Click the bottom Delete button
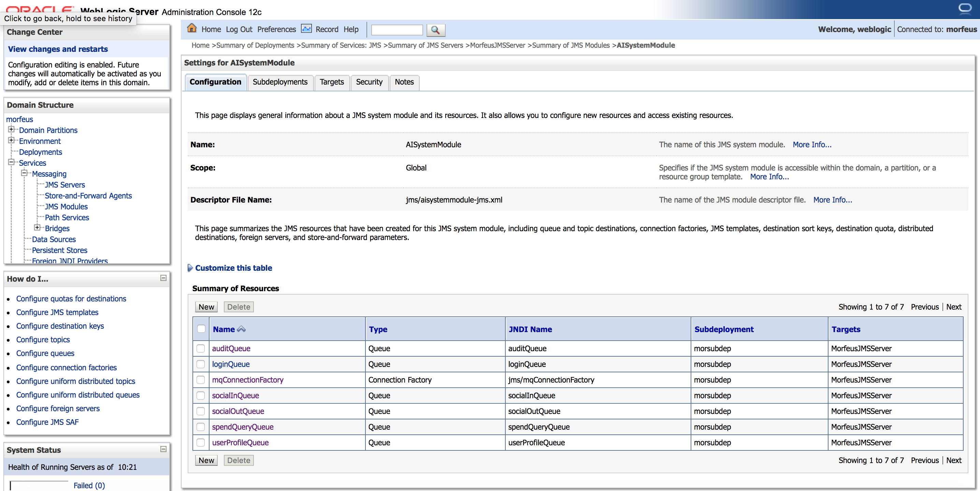Viewport: 980px width, 491px height. (x=239, y=460)
